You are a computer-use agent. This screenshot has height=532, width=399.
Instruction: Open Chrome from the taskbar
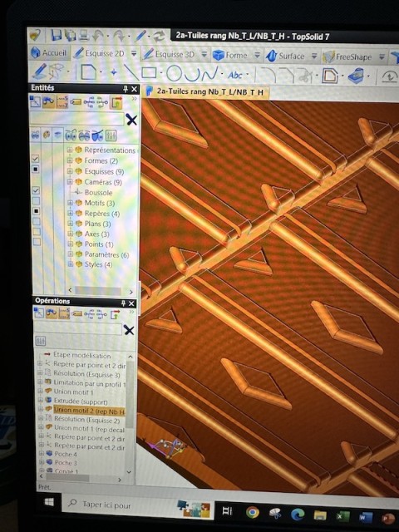coord(253,512)
